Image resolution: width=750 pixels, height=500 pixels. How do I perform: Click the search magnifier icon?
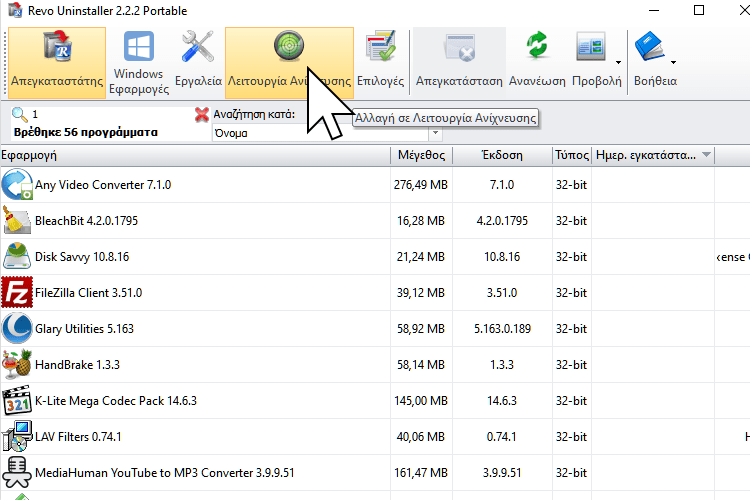[x=20, y=114]
